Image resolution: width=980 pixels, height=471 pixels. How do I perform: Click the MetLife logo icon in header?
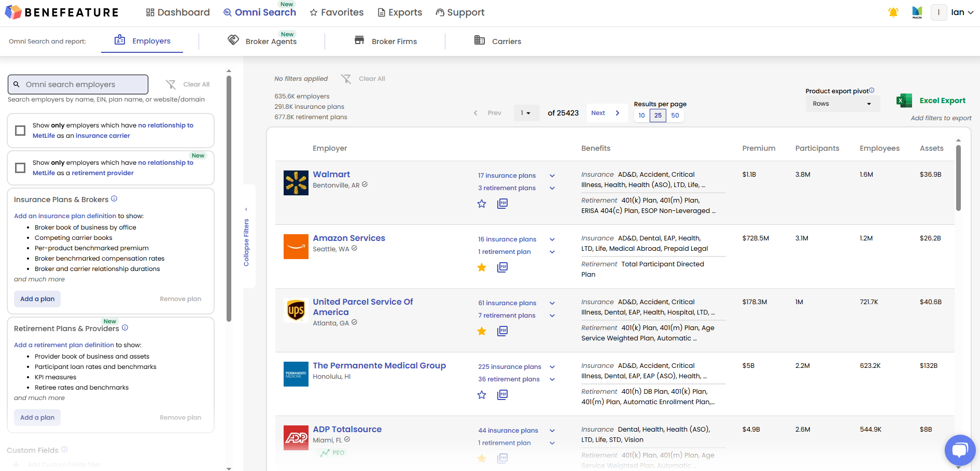[917, 12]
